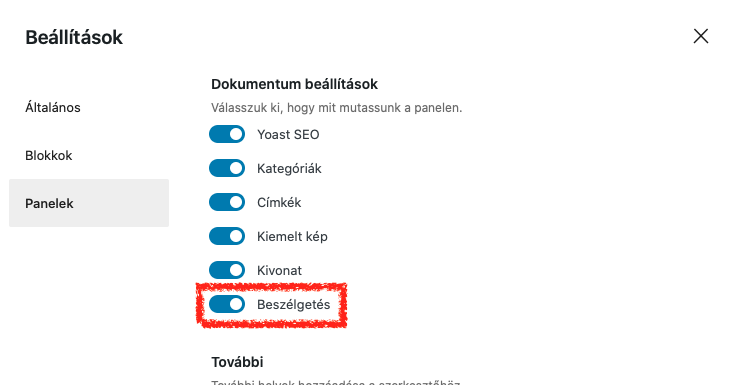The height and width of the screenshot is (385, 739).
Task: Click the Kiemelt kép label text
Action: (292, 237)
